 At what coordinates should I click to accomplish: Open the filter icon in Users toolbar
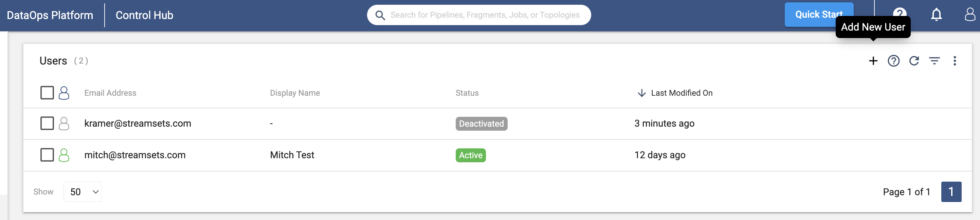[x=934, y=61]
